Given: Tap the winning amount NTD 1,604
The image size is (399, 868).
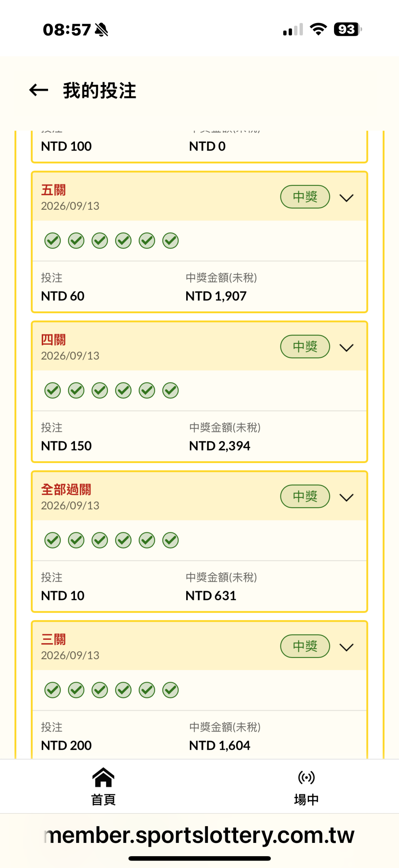Looking at the screenshot, I should (219, 745).
